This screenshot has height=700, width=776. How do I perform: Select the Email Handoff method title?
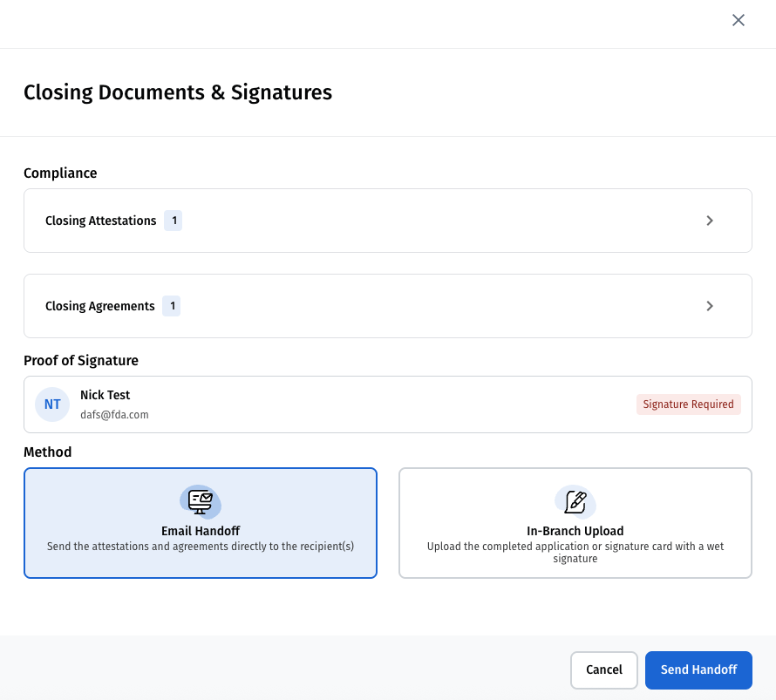201,531
